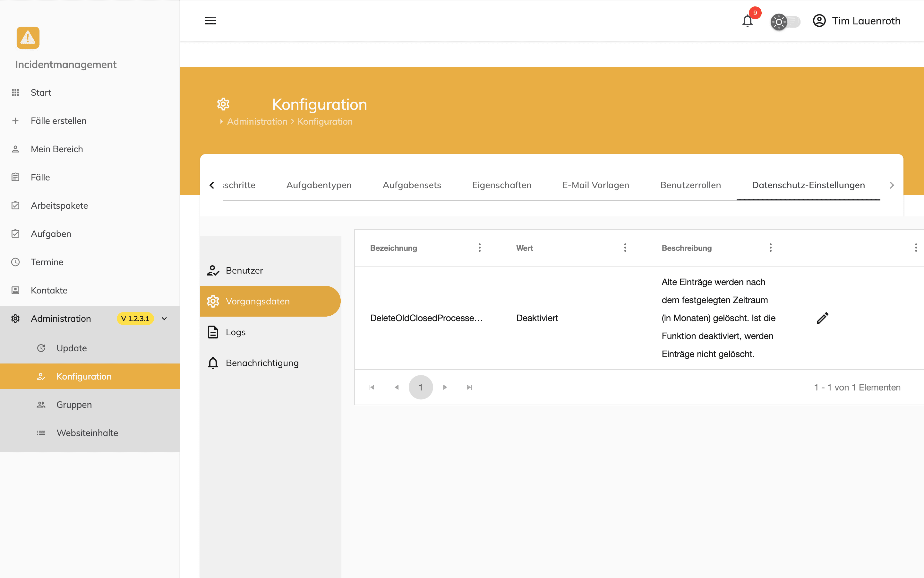Click the Start grid icon in sidebar
The width and height of the screenshot is (924, 578).
(15, 92)
